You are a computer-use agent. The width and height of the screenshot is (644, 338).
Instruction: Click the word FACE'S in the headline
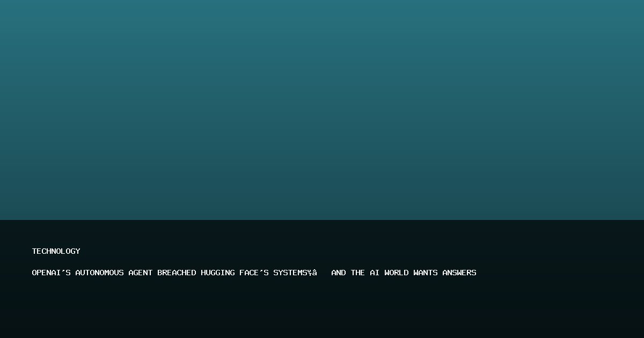(x=254, y=273)
